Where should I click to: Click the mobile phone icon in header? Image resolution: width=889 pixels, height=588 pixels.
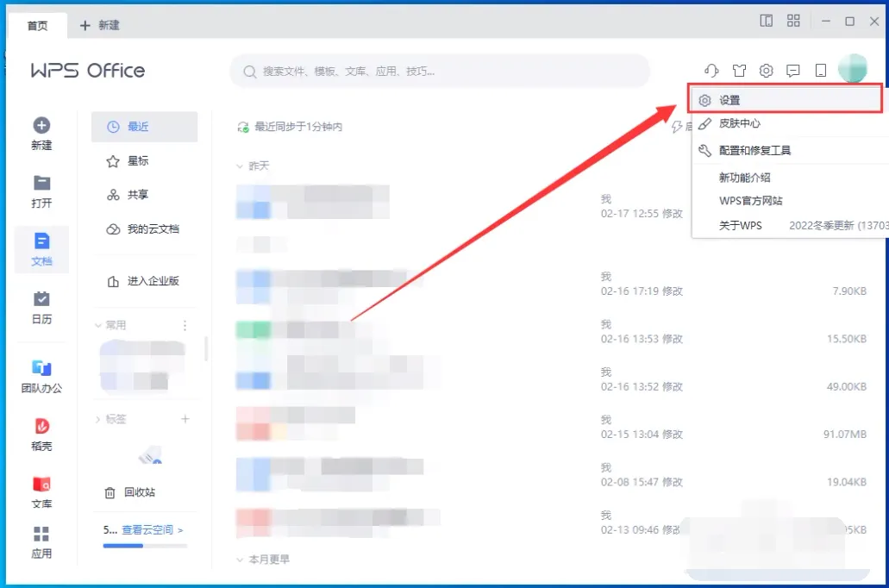point(820,71)
